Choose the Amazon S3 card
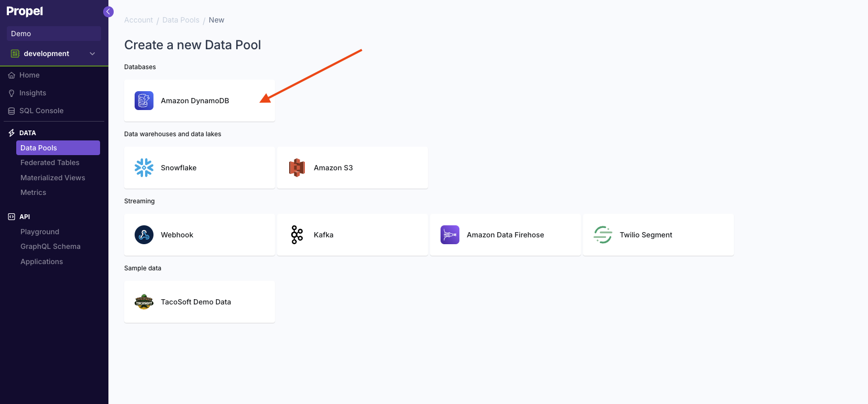Image resolution: width=868 pixels, height=404 pixels. 353,168
